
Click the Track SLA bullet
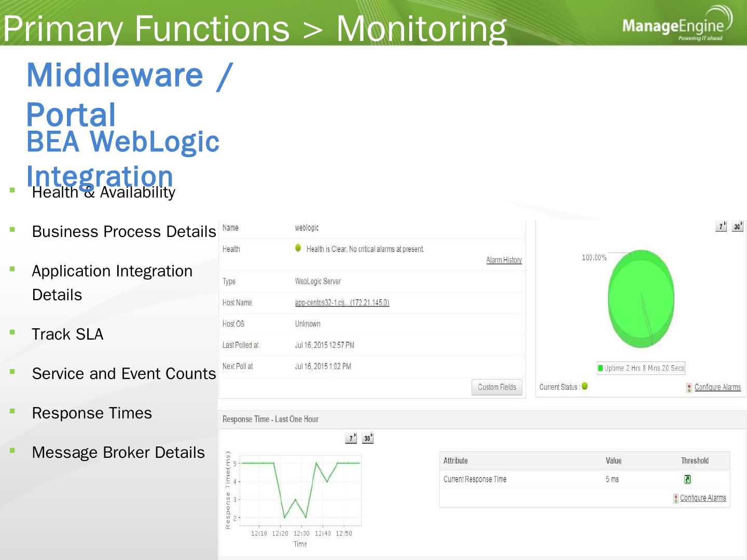(x=67, y=334)
